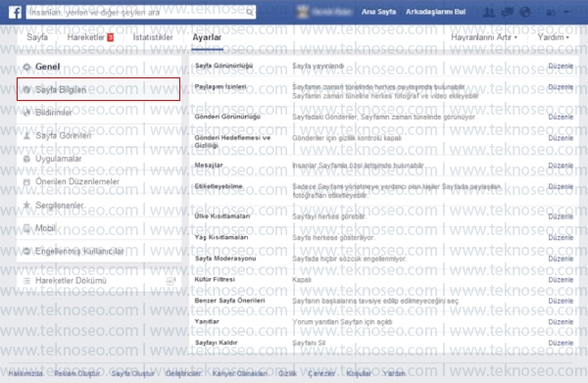This screenshot has height=383, width=588.
Task: Click the Sergilenenler star icon
Action: pos(26,205)
